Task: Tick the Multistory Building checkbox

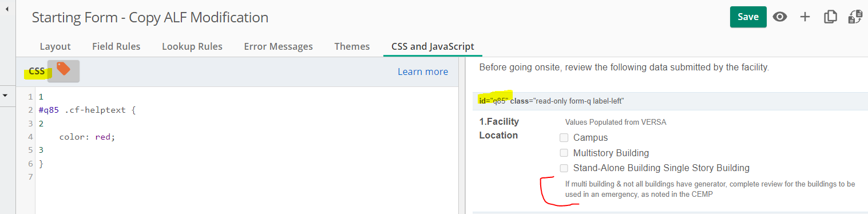Action: point(564,153)
